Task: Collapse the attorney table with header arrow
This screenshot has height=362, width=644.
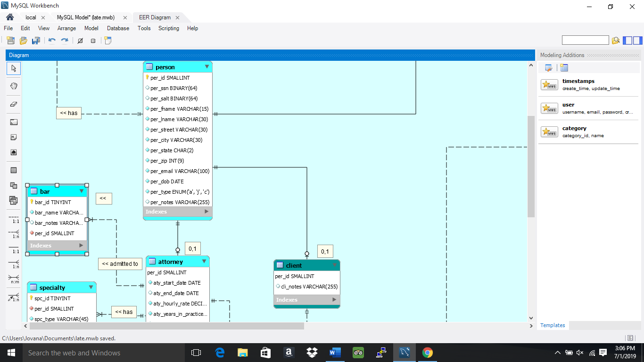Action: [x=204, y=262]
